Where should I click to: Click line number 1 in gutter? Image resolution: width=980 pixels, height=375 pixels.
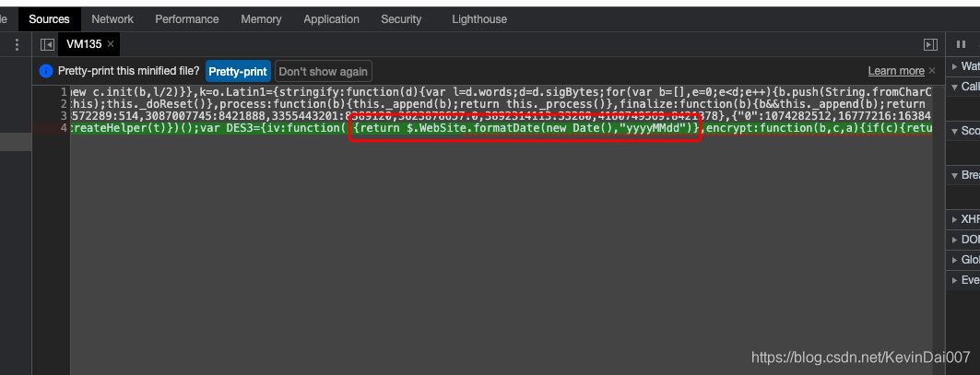64,92
